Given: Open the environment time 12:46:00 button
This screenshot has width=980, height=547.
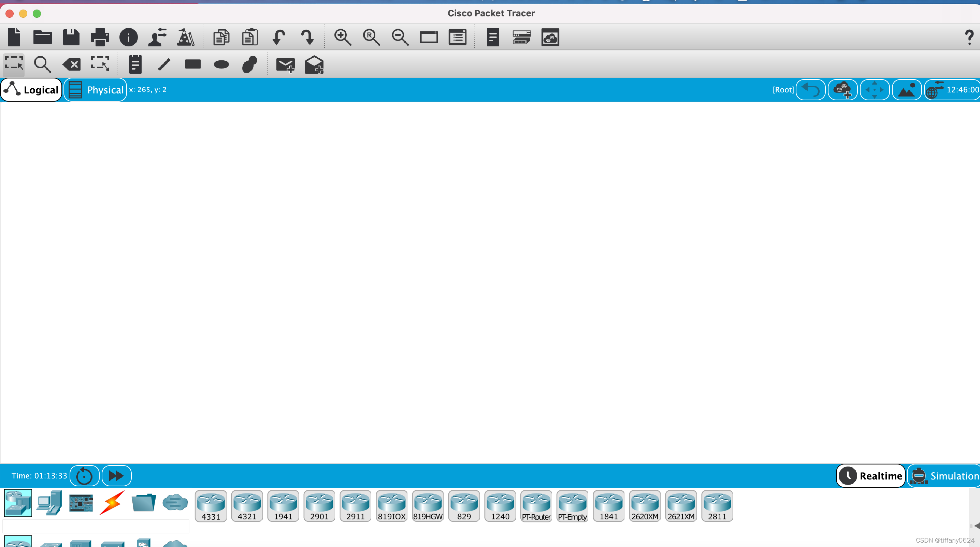Looking at the screenshot, I should (x=952, y=90).
